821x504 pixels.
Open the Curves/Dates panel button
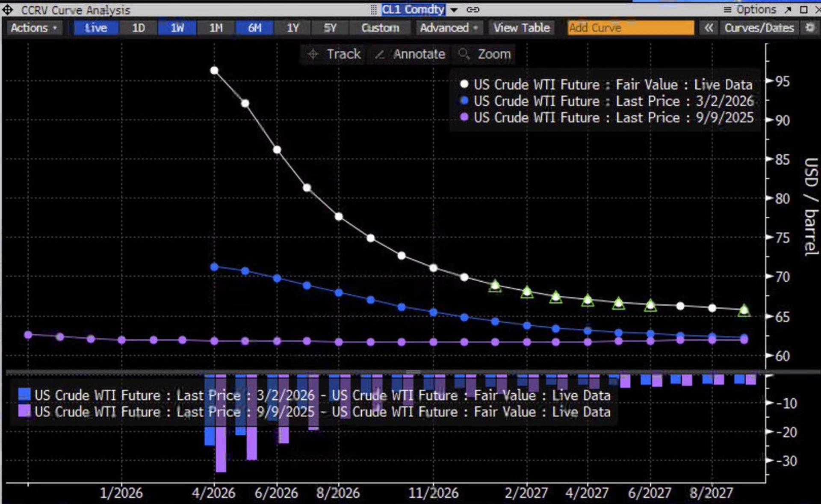pyautogui.click(x=759, y=28)
